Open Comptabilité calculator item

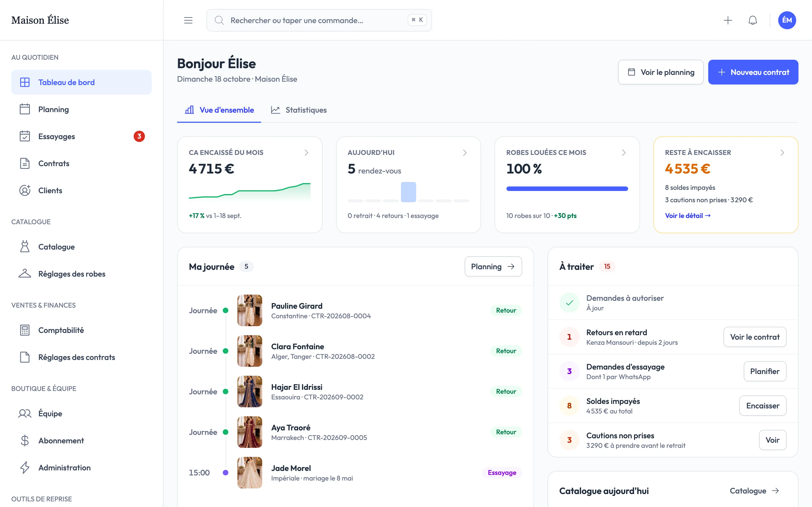(81, 330)
